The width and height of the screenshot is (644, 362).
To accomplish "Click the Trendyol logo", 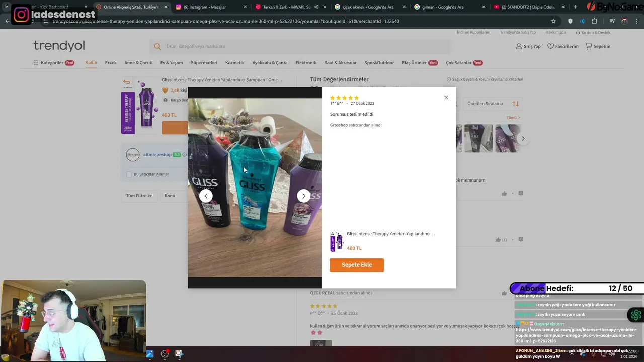I will [x=59, y=46].
